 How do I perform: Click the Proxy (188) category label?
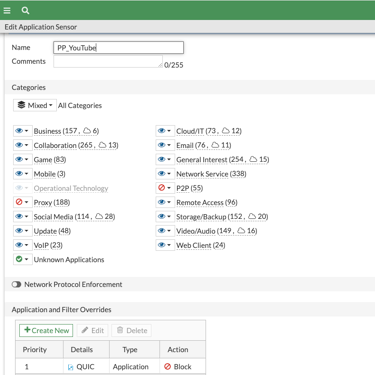52,202
